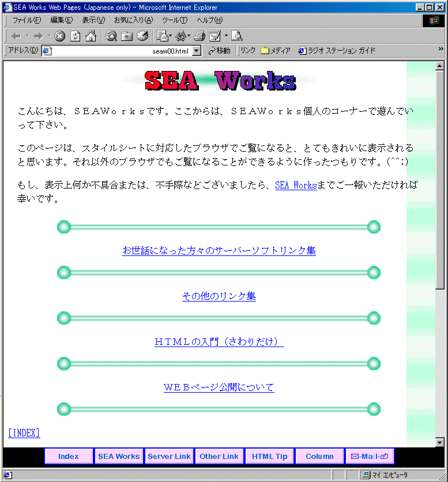Click the マイ コンピュータ zone indicator
Viewport: 448px width, 482px height.
coord(386,475)
